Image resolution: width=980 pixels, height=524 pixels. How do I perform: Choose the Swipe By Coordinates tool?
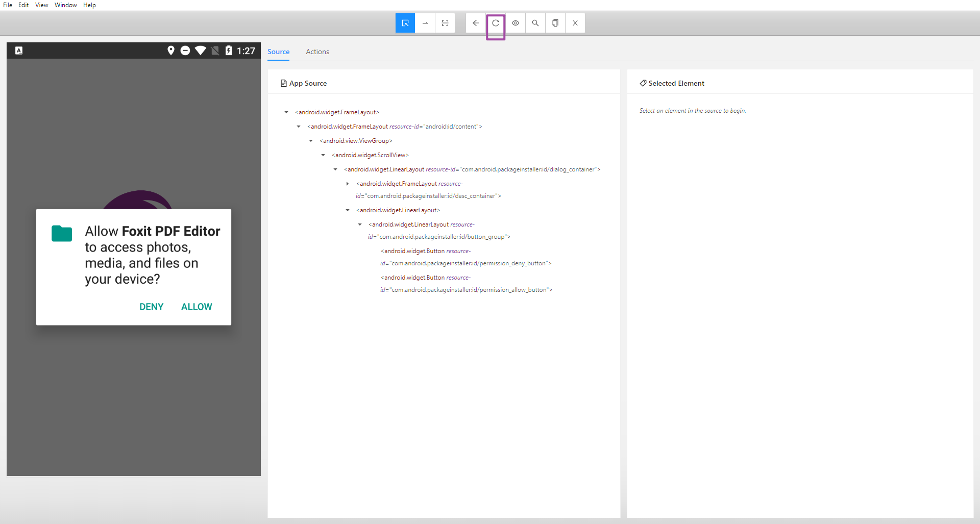point(425,23)
